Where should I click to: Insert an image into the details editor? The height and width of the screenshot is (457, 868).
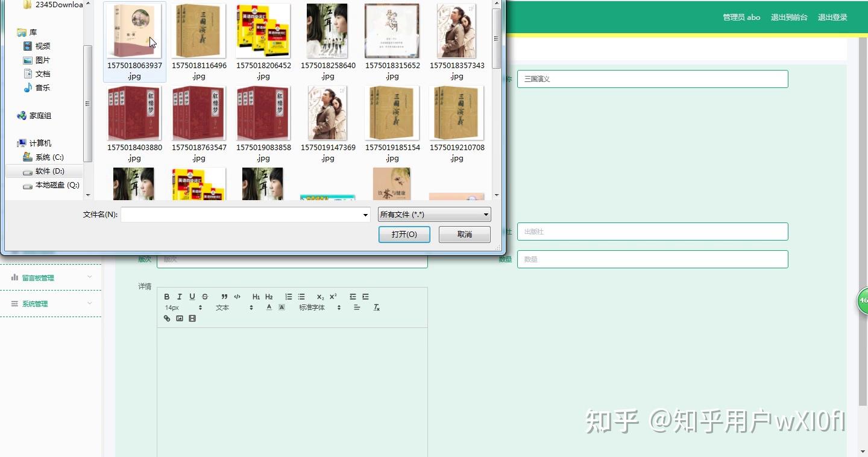click(x=180, y=318)
